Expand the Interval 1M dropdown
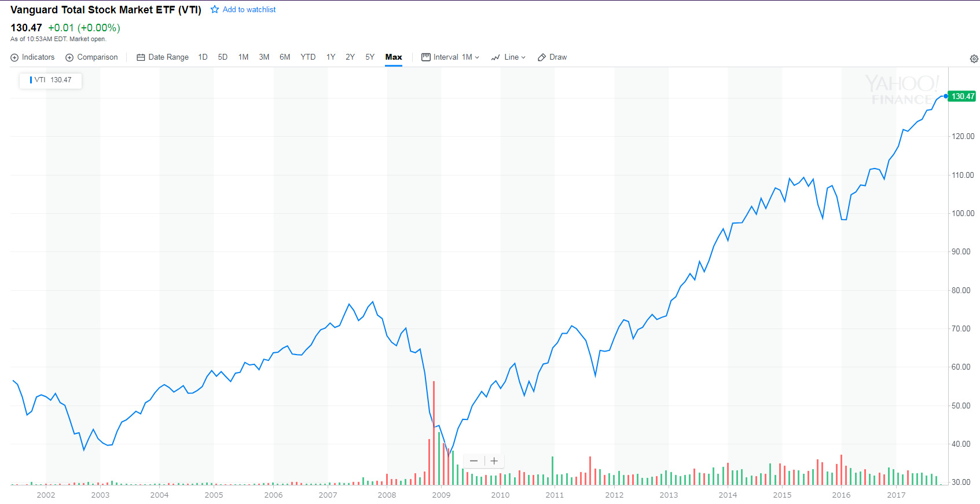980x504 pixels. pos(450,57)
